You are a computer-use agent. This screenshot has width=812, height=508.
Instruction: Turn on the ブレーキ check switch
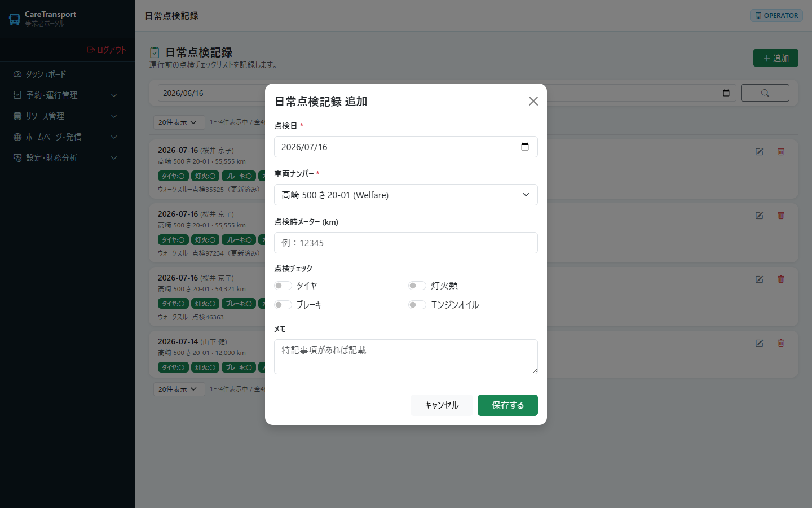pyautogui.click(x=283, y=305)
